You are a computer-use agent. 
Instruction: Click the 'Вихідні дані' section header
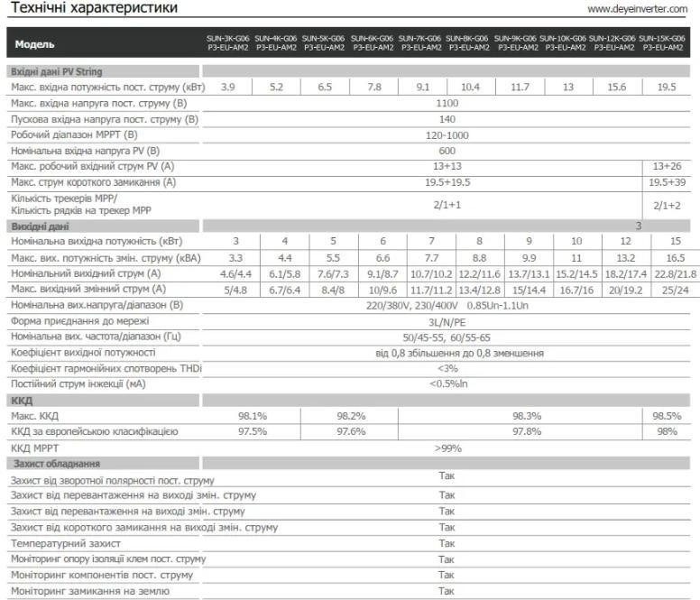point(40,226)
